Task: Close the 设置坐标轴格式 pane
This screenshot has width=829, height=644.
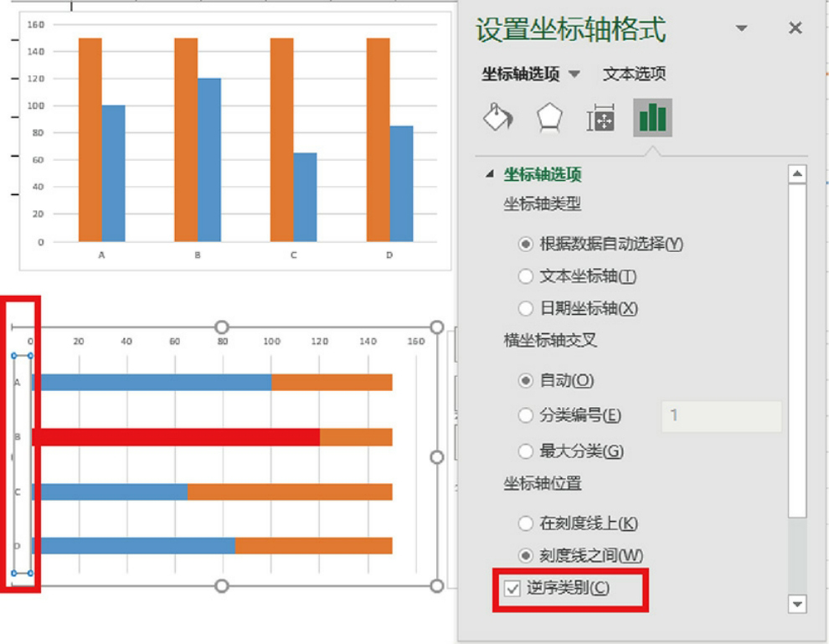Action: [795, 28]
